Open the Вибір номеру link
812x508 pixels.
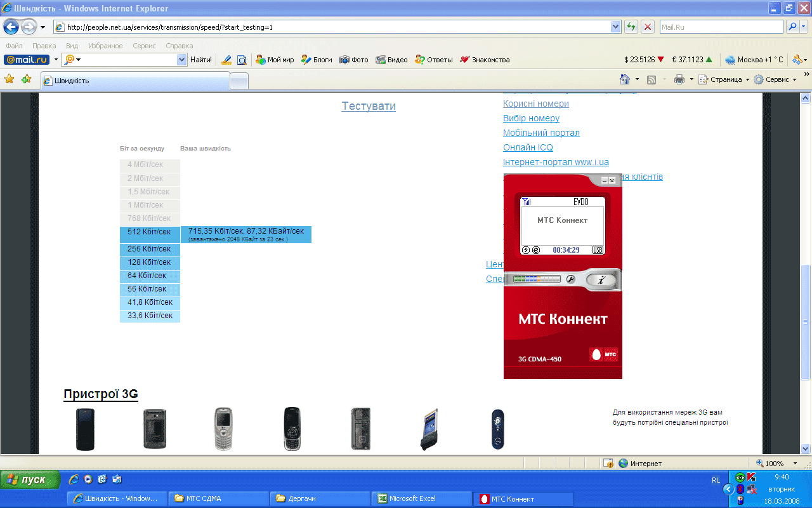[x=531, y=118]
